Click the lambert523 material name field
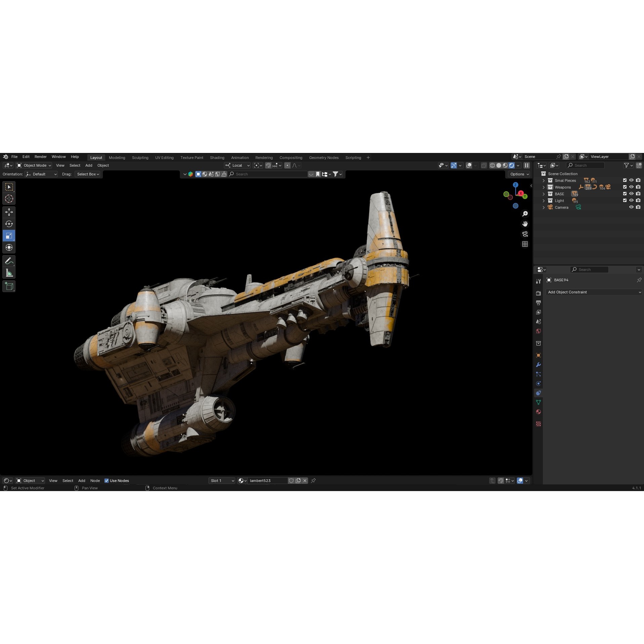The height and width of the screenshot is (644, 644). (x=268, y=481)
